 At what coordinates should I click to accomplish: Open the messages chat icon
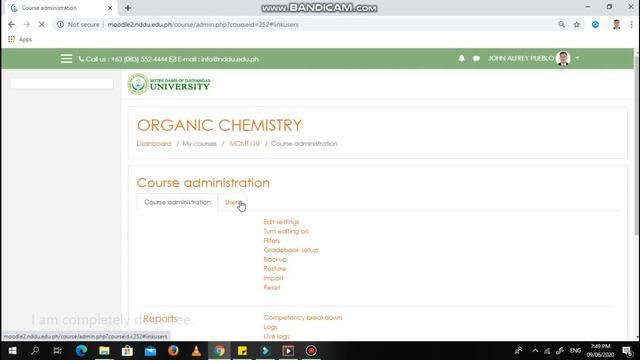[x=476, y=59]
